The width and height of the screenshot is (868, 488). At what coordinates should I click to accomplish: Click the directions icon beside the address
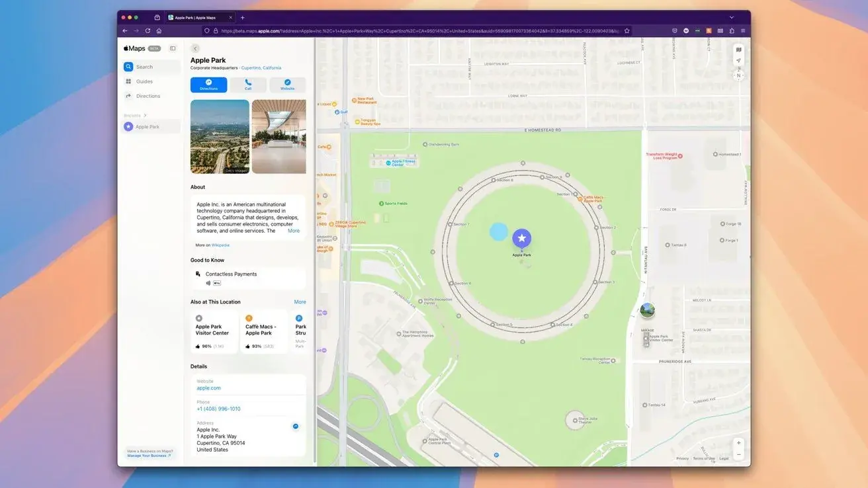coord(295,427)
